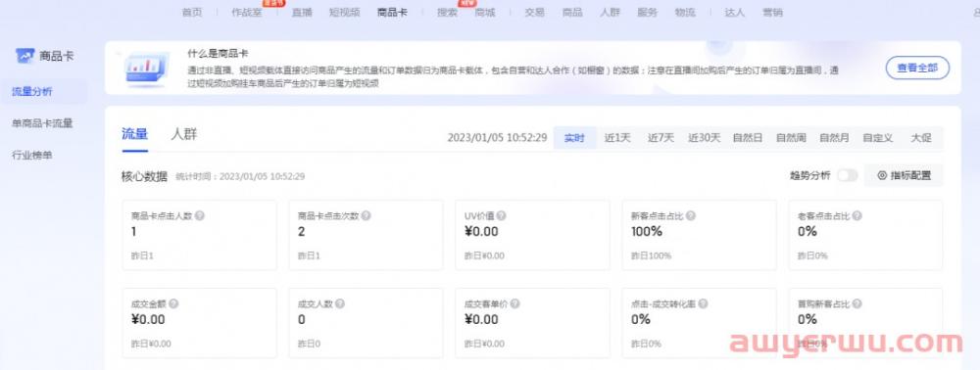This screenshot has height=370, width=980.
Task: Select the 近1天 time range
Action: pos(617,138)
